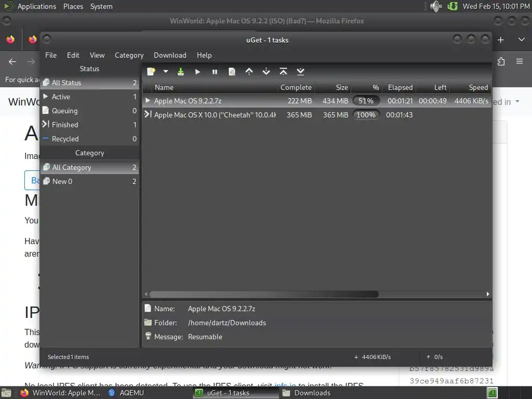Sort by the Speed column header

pyautogui.click(x=471, y=87)
